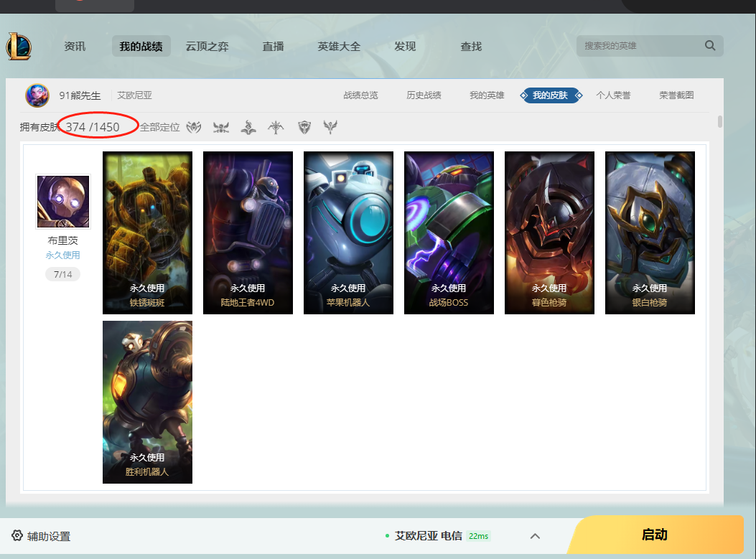Click the 22ms latency indicator
Screen dimensions: 756x559
click(478, 536)
